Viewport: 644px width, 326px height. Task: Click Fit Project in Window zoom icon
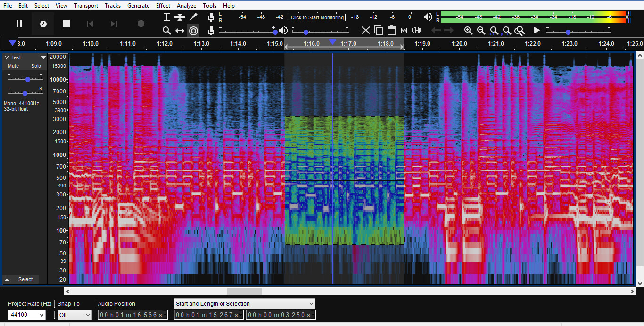(506, 30)
